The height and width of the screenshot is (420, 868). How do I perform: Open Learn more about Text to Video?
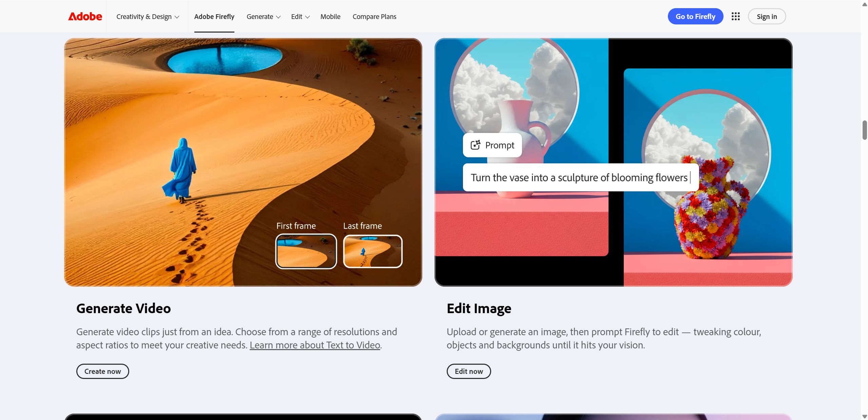314,345
